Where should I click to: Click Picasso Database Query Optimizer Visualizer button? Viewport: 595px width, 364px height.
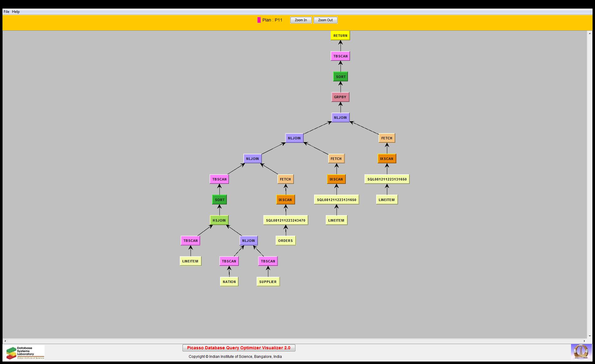coord(238,348)
